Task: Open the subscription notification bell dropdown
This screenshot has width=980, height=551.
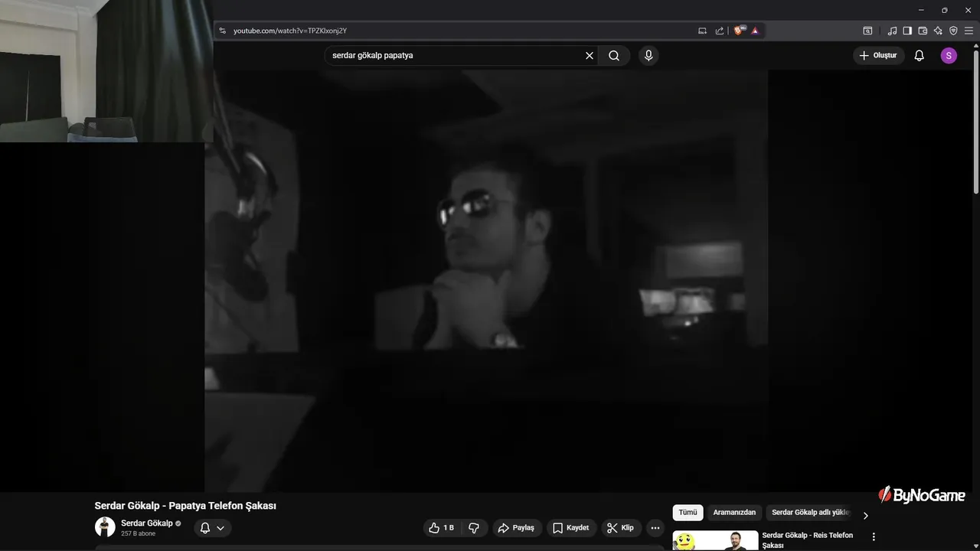Action: click(x=212, y=528)
